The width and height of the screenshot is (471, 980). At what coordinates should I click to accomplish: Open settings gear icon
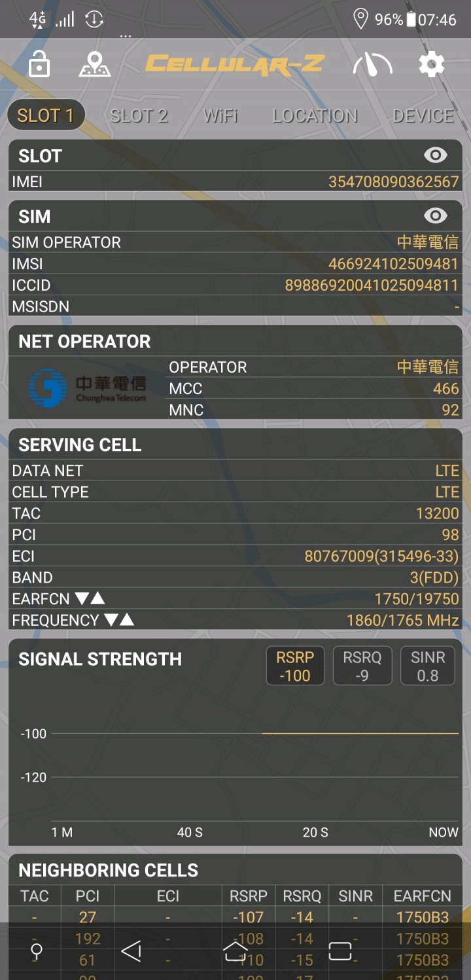432,65
